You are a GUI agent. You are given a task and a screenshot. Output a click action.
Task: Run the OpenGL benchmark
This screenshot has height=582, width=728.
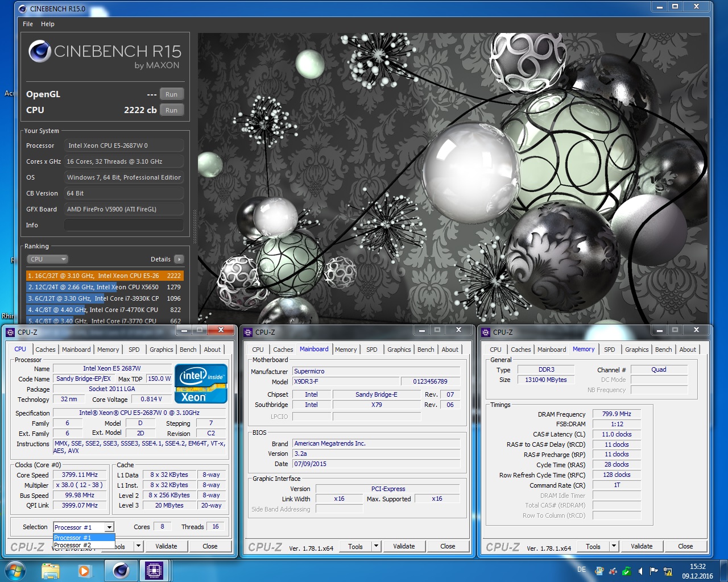point(171,94)
